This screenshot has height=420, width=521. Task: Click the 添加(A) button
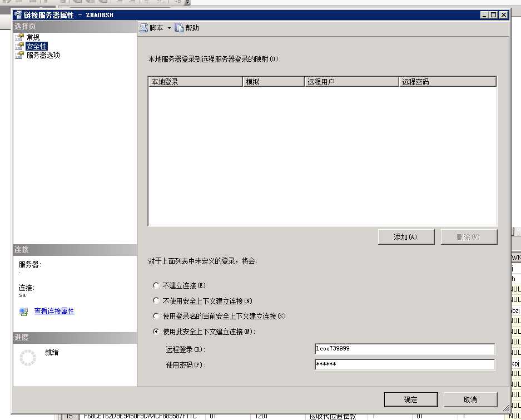[x=406, y=237]
